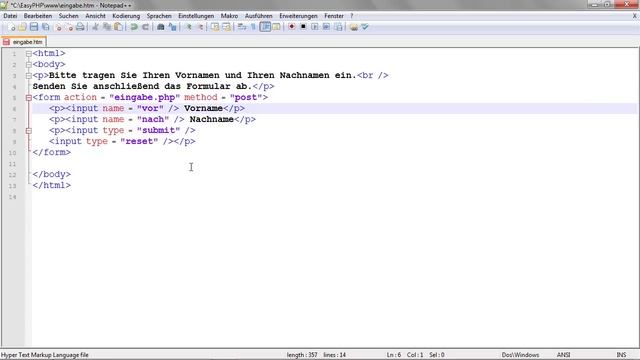
Task: Click the Zoom Out toolbar icon
Action: tap(200, 27)
